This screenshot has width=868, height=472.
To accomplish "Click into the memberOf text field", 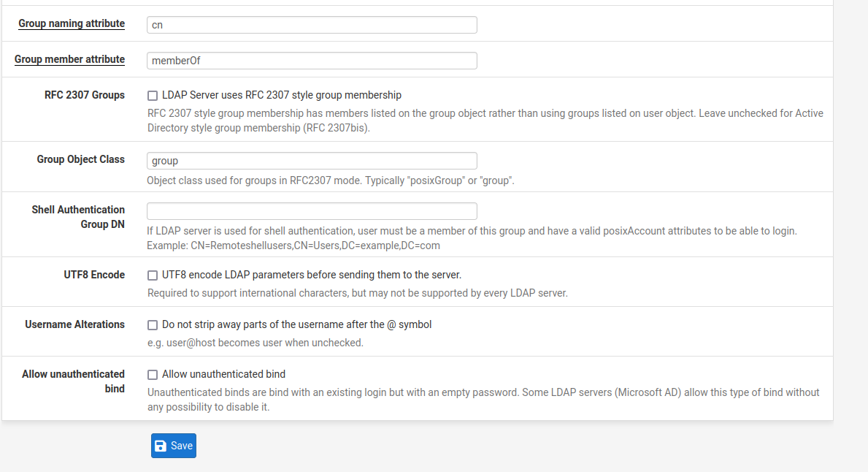I will click(x=312, y=61).
